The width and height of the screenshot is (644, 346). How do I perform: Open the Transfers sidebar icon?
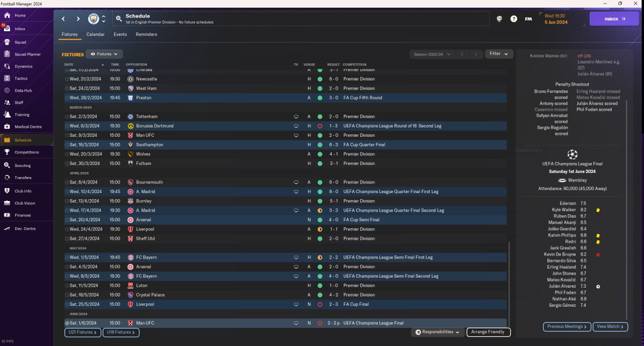click(x=7, y=178)
